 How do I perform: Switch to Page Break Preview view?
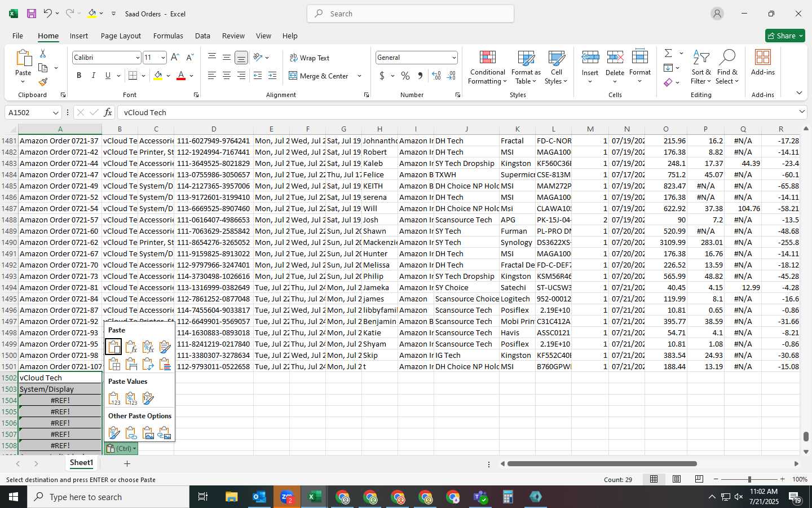click(699, 479)
